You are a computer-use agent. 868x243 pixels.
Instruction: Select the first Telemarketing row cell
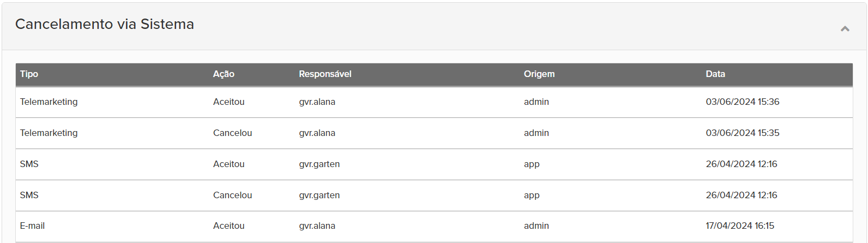tap(49, 102)
